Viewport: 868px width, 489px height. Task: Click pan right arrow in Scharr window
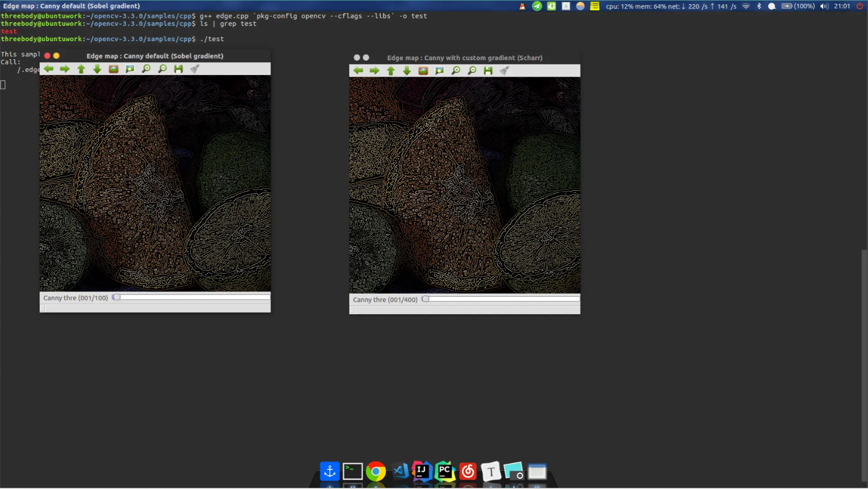[x=375, y=71]
